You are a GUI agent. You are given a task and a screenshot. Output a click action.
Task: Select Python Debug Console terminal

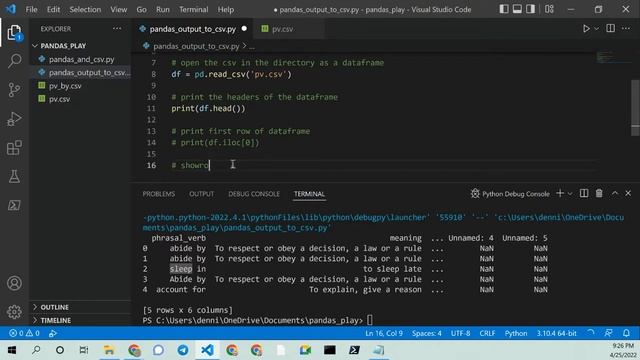point(510,193)
